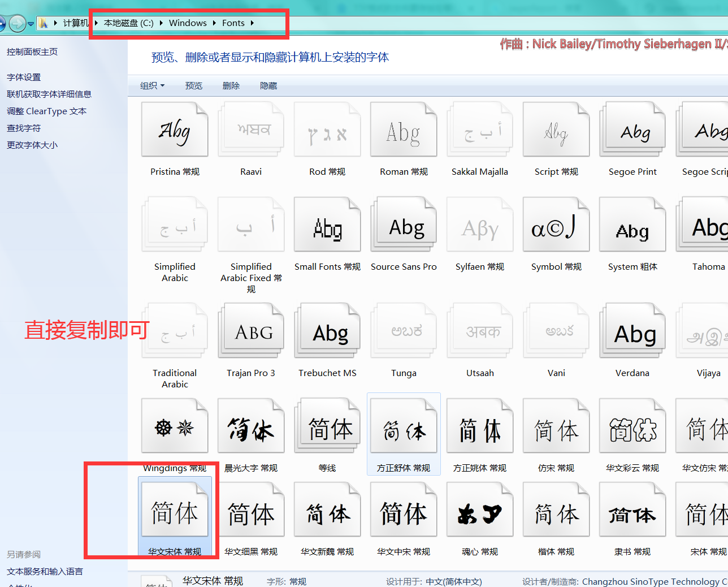This screenshot has height=587, width=728.
Task: Select the Verdana font icon
Action: (x=632, y=331)
